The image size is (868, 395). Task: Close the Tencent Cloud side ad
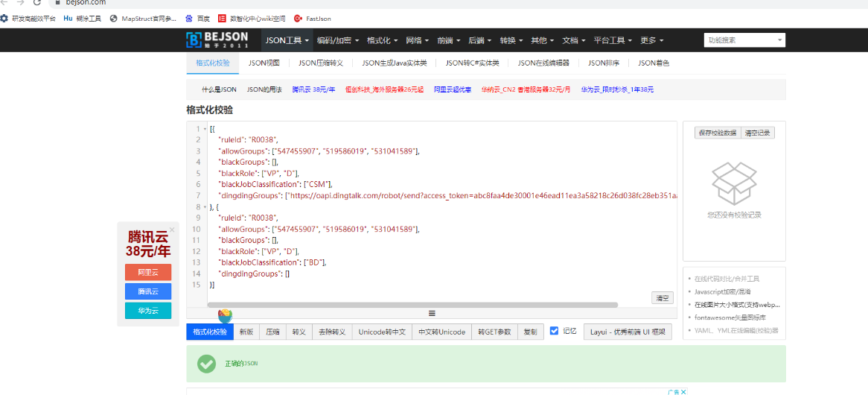(172, 230)
